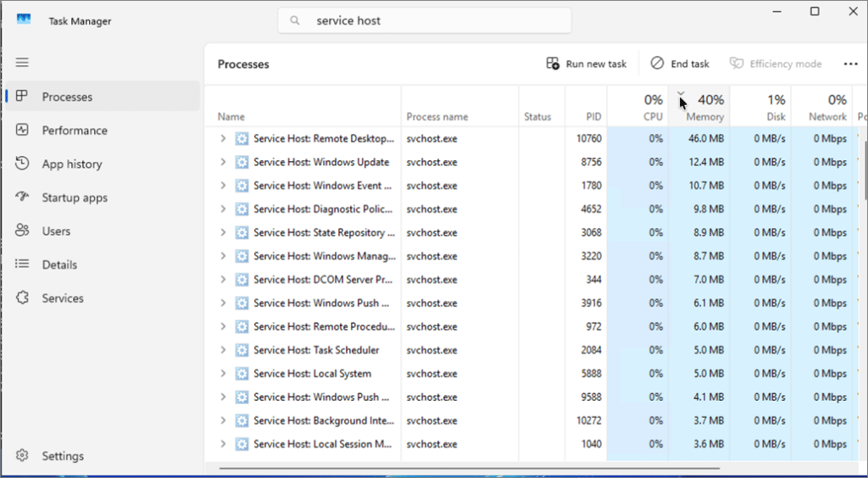The image size is (868, 478).
Task: Maximize the Task Manager window
Action: pyautogui.click(x=815, y=11)
